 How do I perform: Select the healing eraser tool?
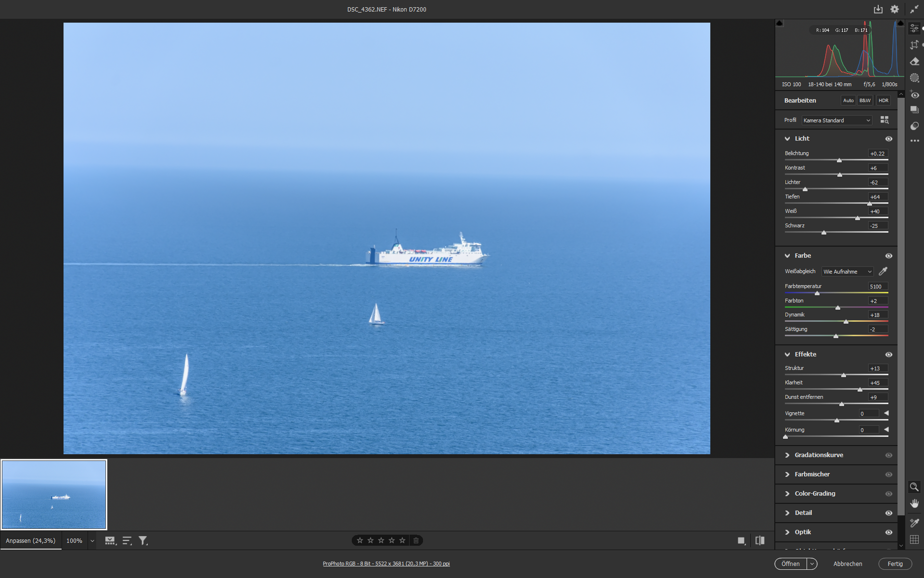[x=914, y=61]
